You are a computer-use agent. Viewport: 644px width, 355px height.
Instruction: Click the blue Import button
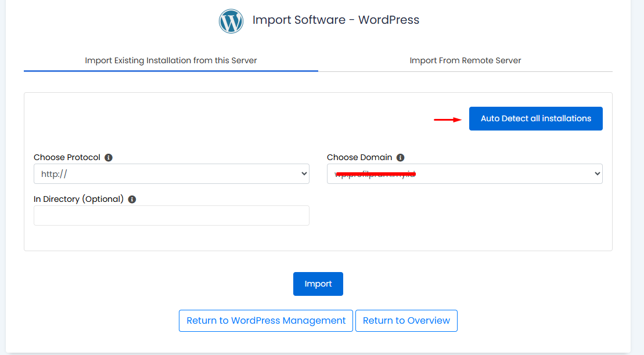coord(318,284)
